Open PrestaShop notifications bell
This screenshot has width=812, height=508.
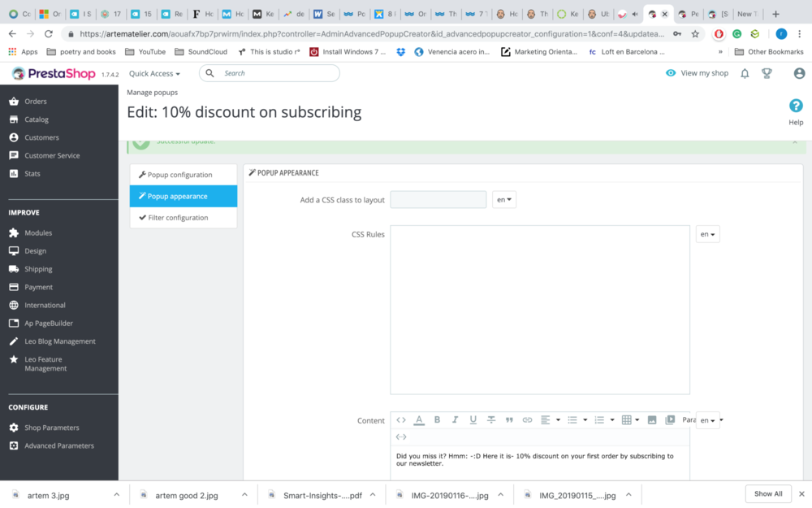coord(744,72)
